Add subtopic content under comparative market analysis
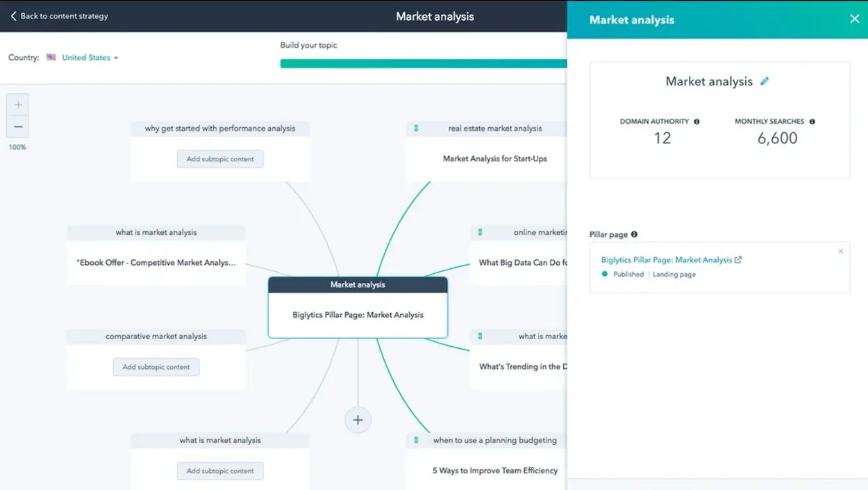868x490 pixels. tap(156, 367)
